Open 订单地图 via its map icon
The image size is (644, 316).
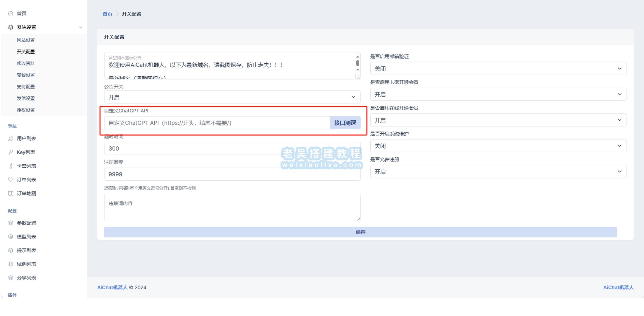point(11,193)
